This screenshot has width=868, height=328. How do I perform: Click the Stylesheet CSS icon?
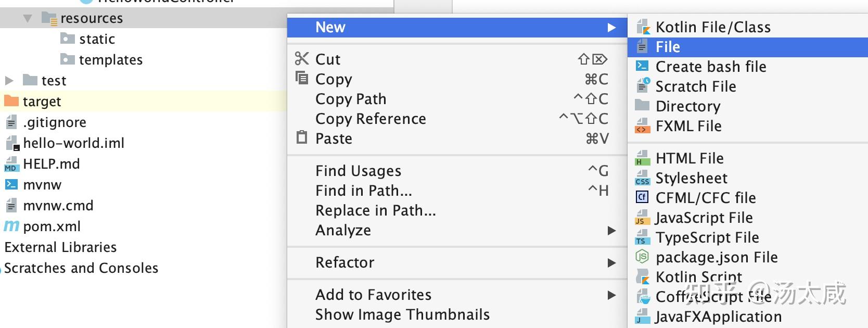pos(643,178)
